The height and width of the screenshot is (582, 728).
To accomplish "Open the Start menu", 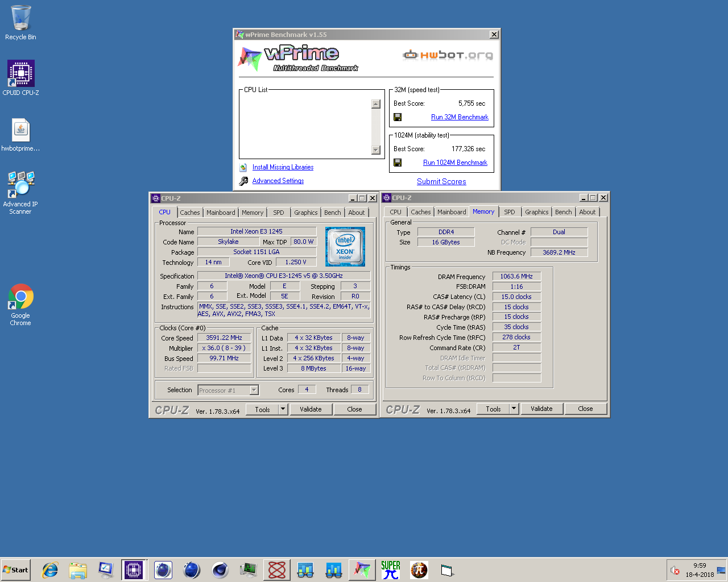I will pyautogui.click(x=15, y=570).
